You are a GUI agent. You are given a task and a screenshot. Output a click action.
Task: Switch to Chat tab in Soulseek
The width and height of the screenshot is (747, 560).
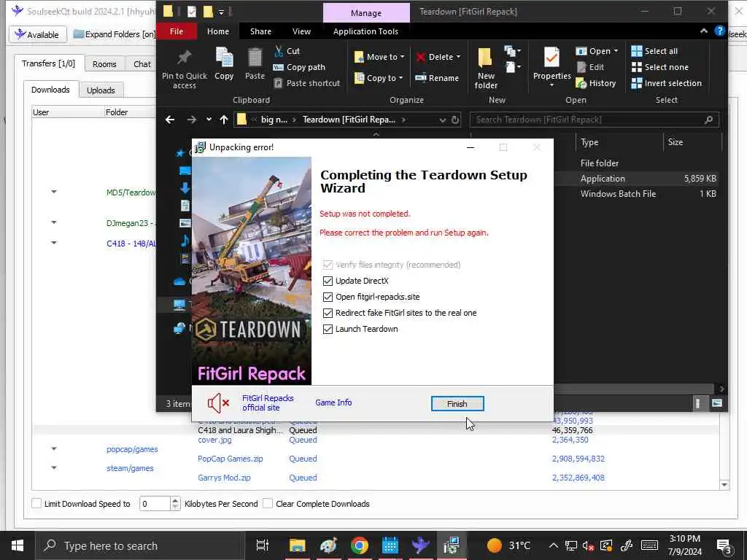[x=142, y=64]
